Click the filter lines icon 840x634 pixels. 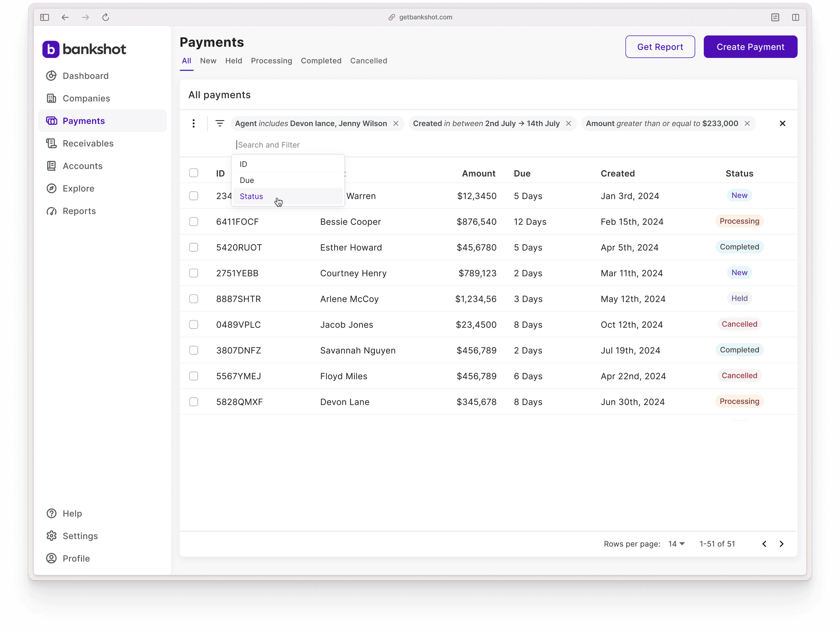click(220, 123)
